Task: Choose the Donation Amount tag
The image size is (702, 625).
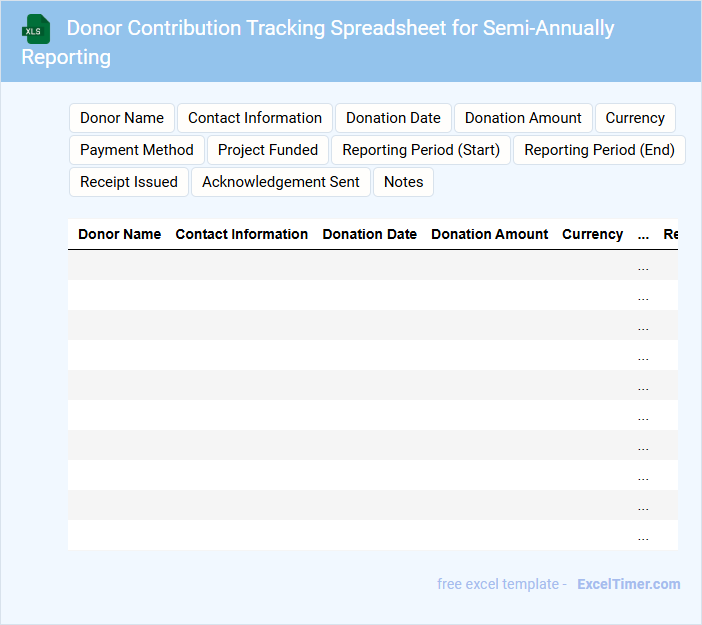Action: coord(523,118)
